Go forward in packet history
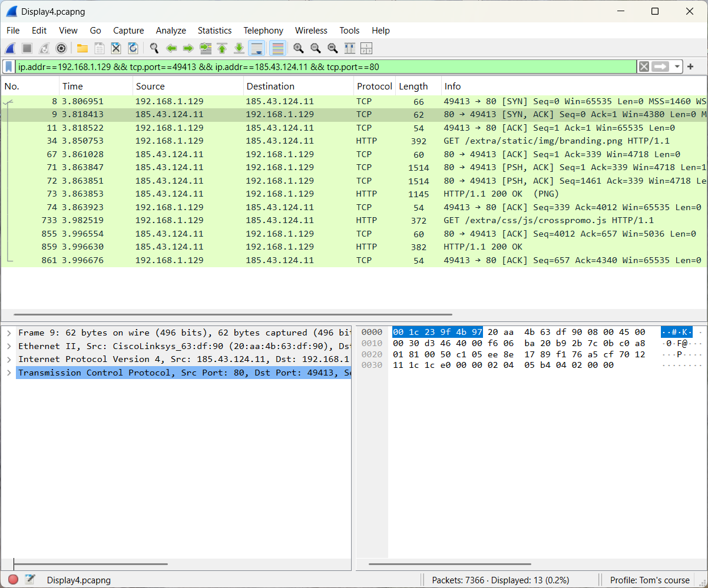The image size is (708, 588). [188, 48]
